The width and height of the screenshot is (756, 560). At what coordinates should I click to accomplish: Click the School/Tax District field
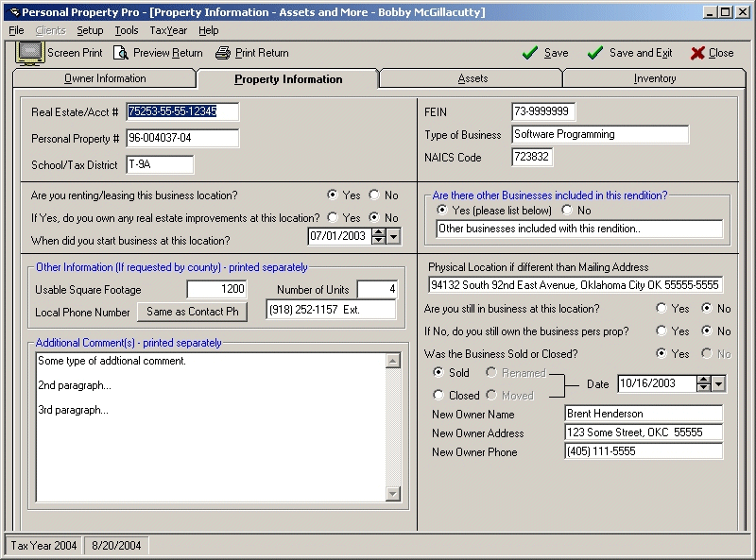(x=160, y=165)
